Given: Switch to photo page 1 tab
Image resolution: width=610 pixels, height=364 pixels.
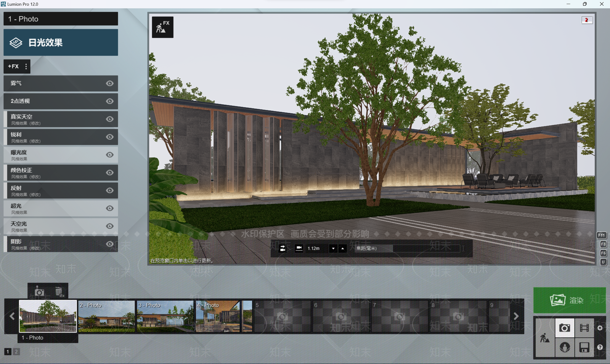Looking at the screenshot, I should pyautogui.click(x=8, y=351).
